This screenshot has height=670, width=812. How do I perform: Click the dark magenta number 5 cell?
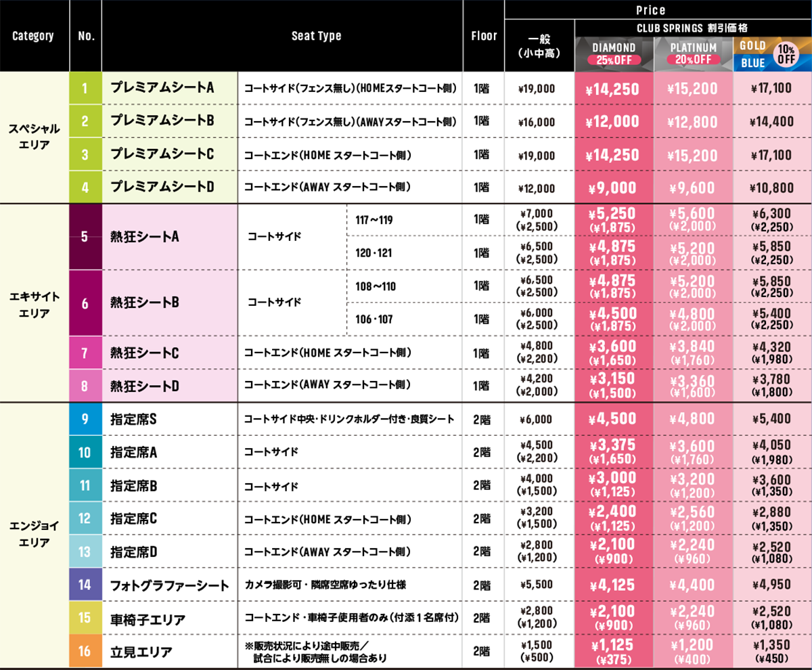click(x=85, y=237)
